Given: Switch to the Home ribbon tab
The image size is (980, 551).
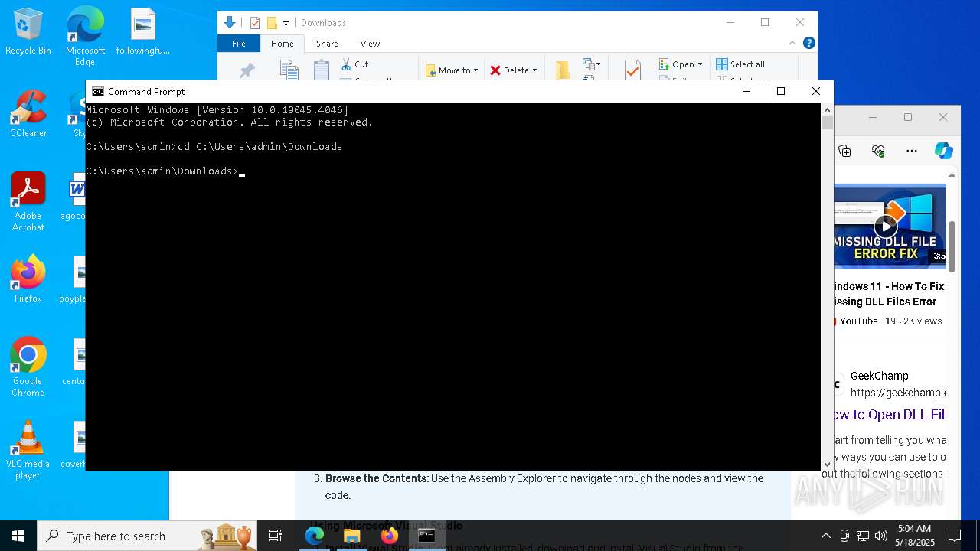Looking at the screenshot, I should [282, 44].
